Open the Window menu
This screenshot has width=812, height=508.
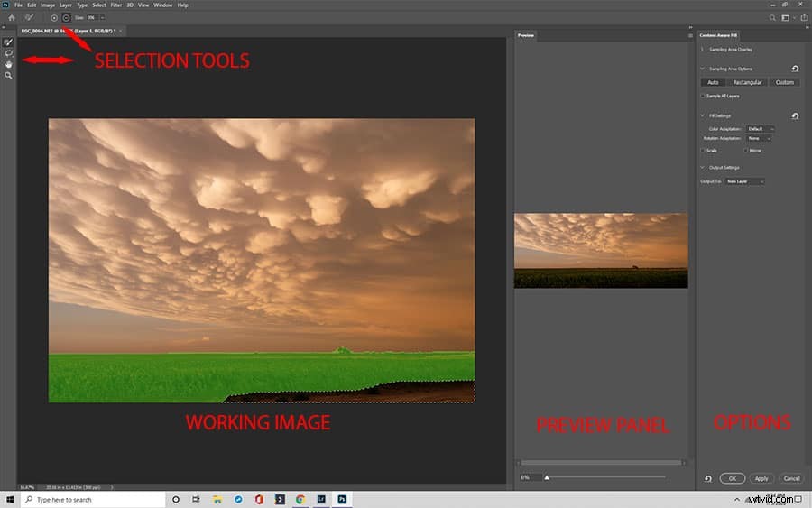(163, 5)
